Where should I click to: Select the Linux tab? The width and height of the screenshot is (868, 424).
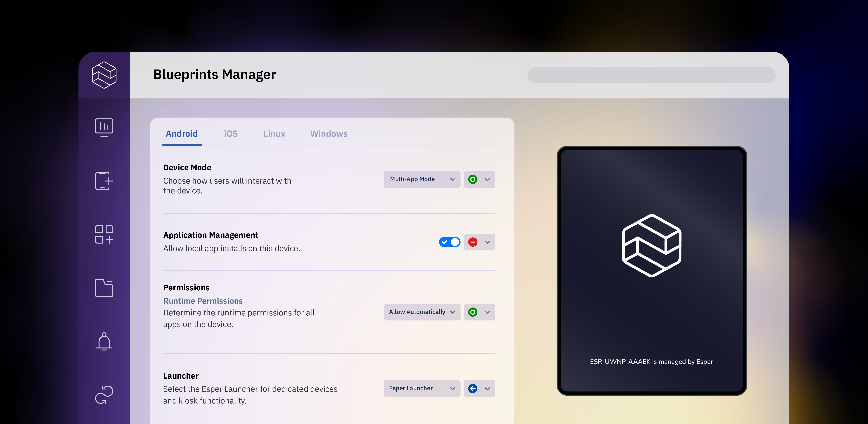(x=274, y=134)
